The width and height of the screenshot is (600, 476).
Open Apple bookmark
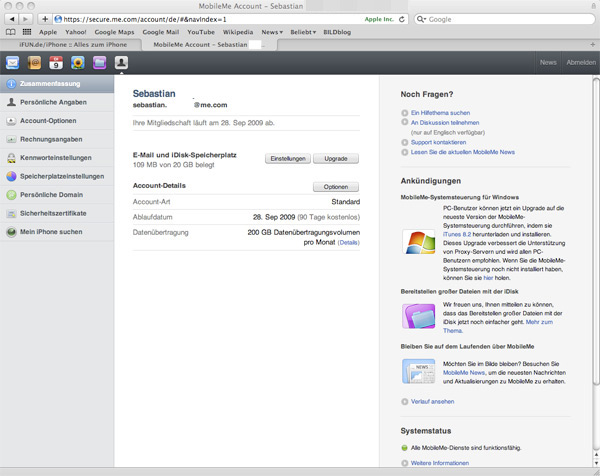pyautogui.click(x=48, y=32)
